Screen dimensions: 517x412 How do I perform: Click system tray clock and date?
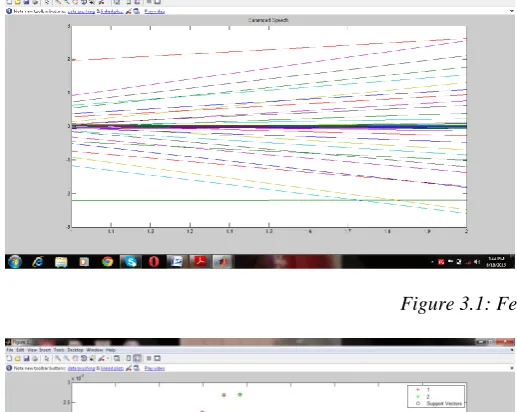tap(496, 262)
